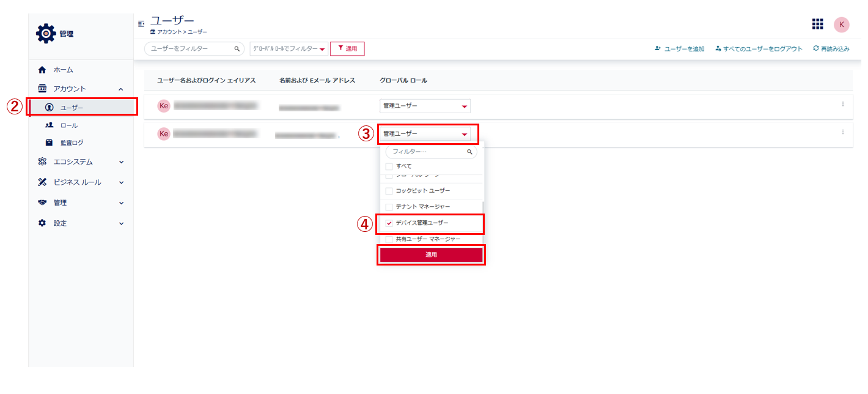This screenshot has height=394, width=868.
Task: Click the user avatar K icon
Action: (842, 24)
